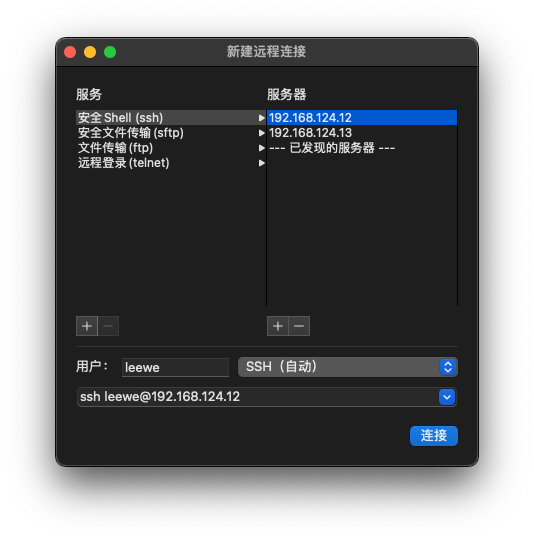Remove service using the minus button
Image resolution: width=534 pixels, height=540 pixels.
tap(108, 326)
